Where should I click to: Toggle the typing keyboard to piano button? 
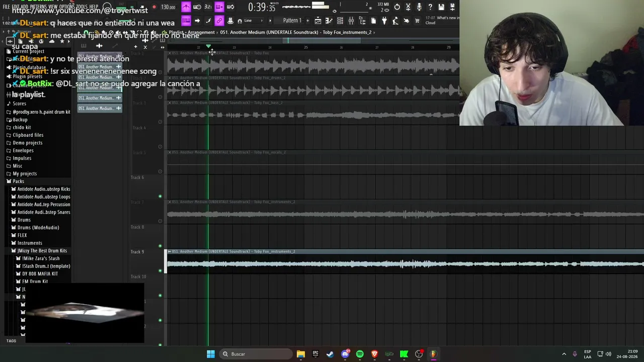coord(186,21)
